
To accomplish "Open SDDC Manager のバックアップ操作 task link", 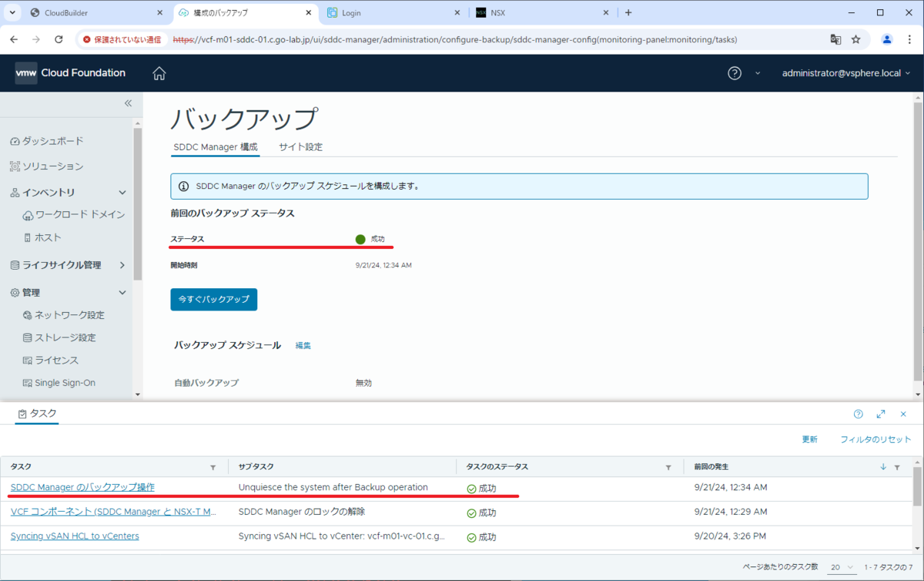I will point(82,487).
